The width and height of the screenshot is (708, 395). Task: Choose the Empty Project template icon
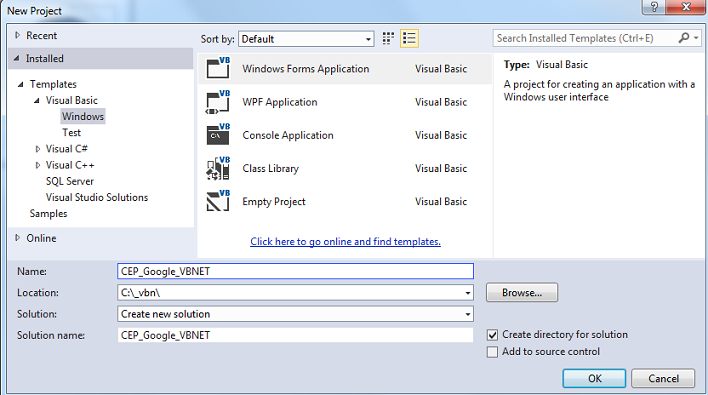click(x=218, y=201)
